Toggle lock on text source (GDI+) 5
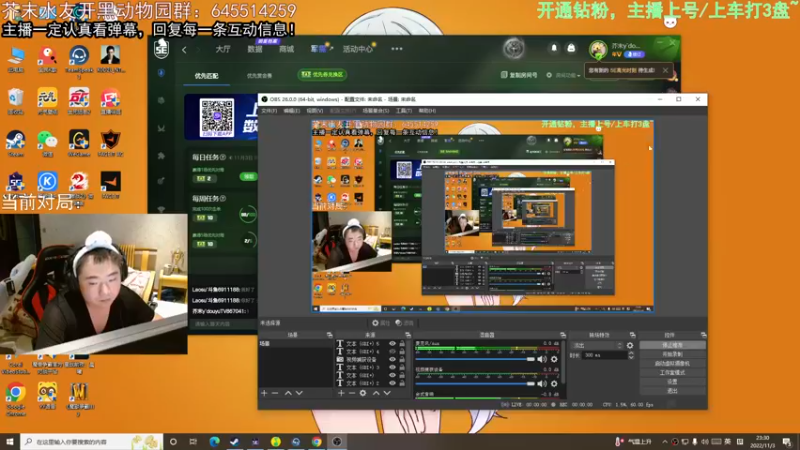This screenshot has width=800, height=450. click(402, 344)
